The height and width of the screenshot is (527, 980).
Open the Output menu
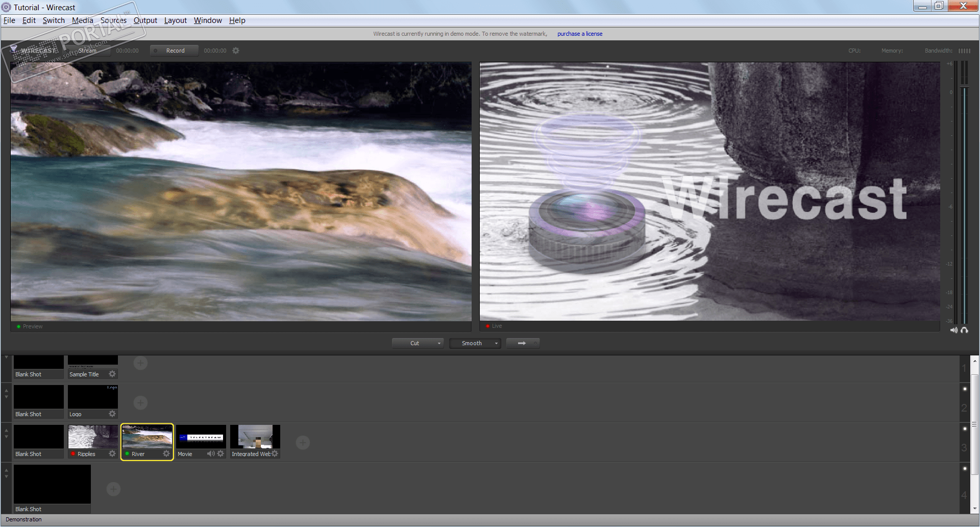click(x=145, y=20)
